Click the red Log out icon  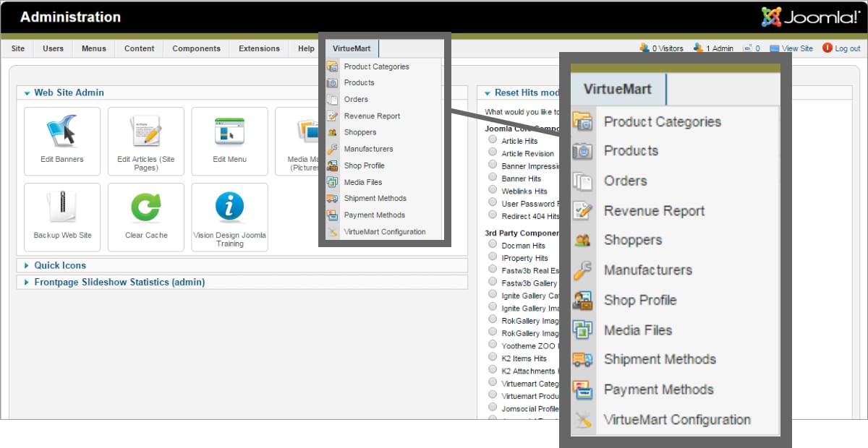pyautogui.click(x=827, y=48)
